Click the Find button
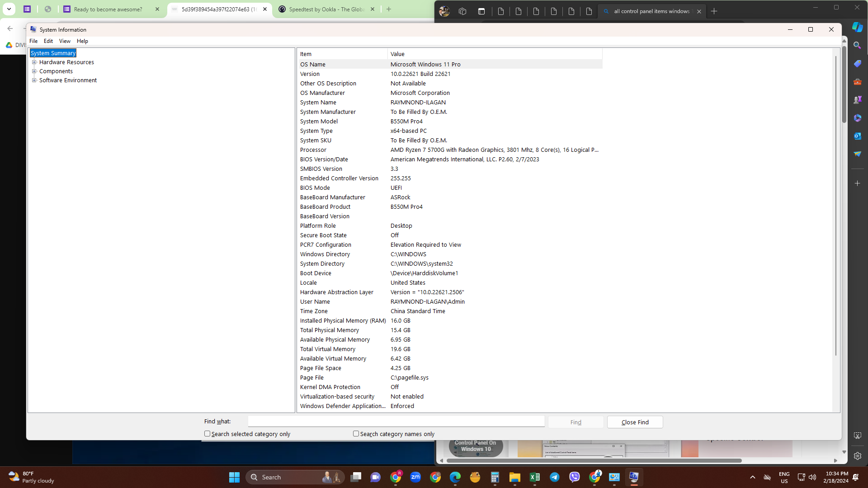The height and width of the screenshot is (488, 868). 576,422
